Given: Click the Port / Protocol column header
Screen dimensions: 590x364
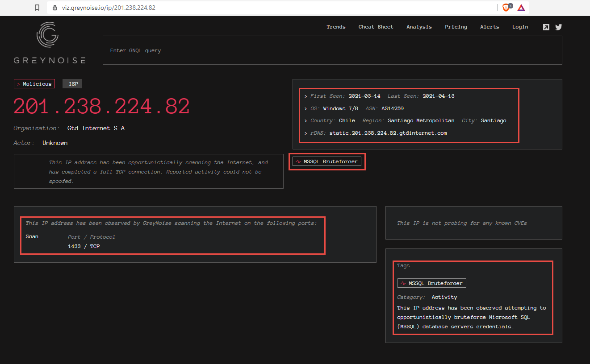Looking at the screenshot, I should click(x=92, y=237).
